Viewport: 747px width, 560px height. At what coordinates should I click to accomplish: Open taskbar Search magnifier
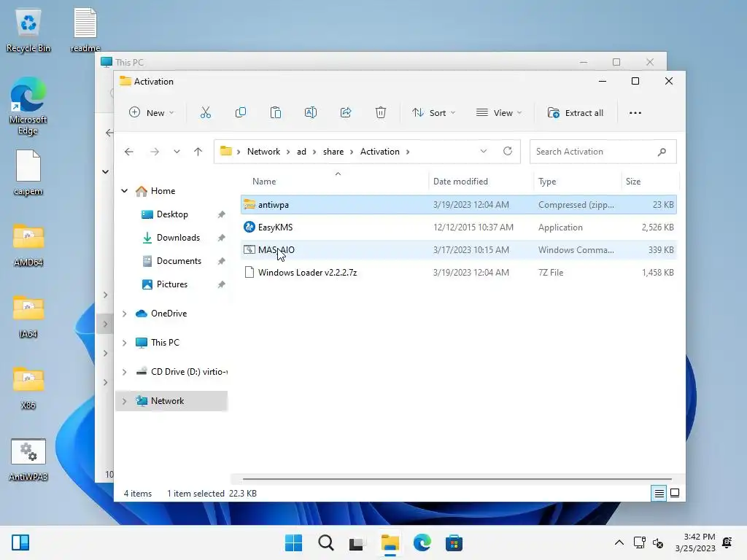coord(326,542)
